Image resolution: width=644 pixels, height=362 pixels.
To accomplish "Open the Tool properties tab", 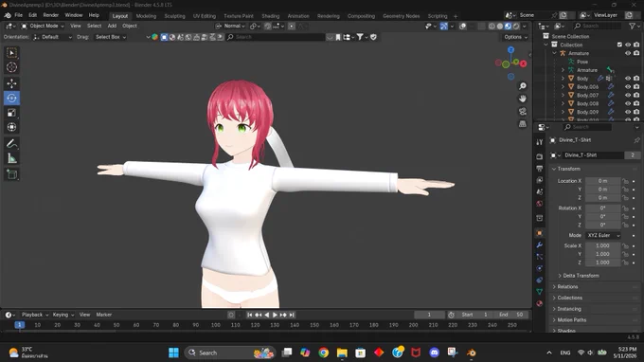I will [540, 142].
